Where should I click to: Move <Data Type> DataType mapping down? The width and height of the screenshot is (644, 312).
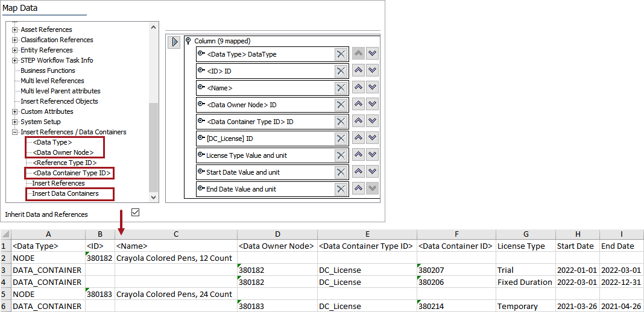[x=372, y=54]
